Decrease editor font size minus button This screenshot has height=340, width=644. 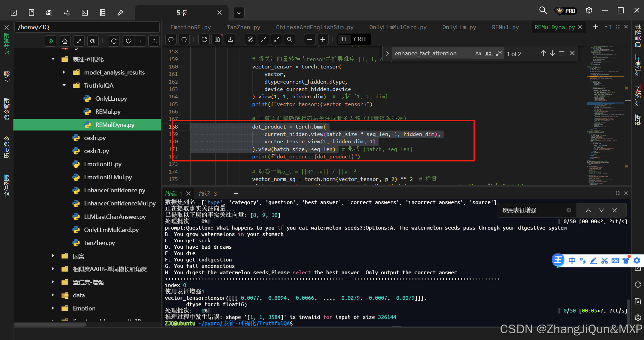click(309, 39)
